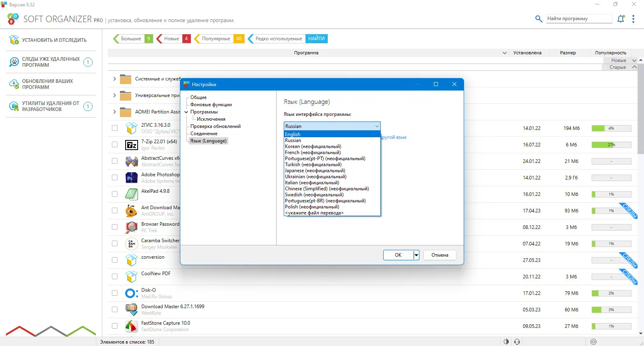Viewport: 644px width, 346px height.
Task: Select the Download Master program icon
Action: coord(132,310)
